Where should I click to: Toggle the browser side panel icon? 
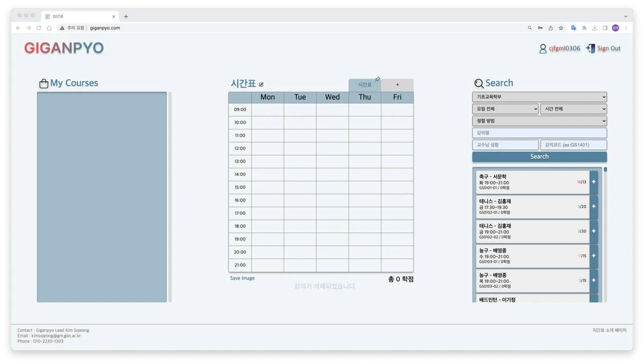click(605, 28)
